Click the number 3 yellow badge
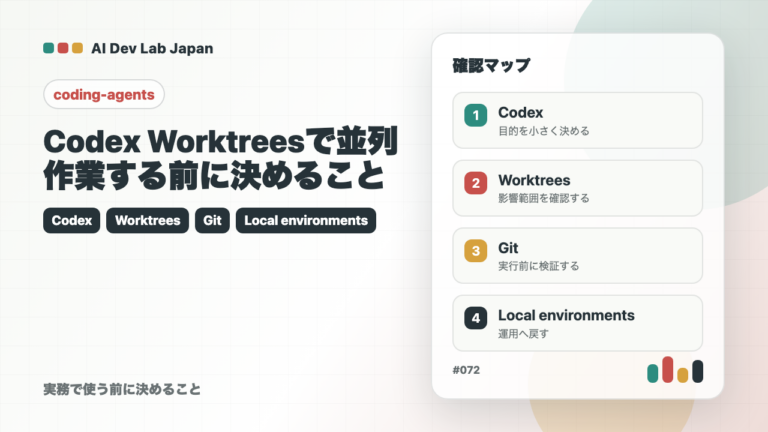 (476, 251)
